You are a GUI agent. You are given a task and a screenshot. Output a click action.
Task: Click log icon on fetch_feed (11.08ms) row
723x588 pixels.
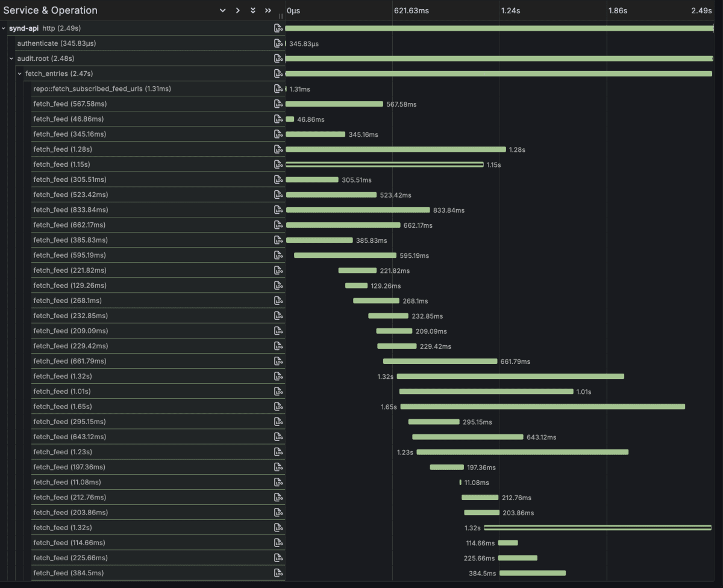[x=278, y=482]
